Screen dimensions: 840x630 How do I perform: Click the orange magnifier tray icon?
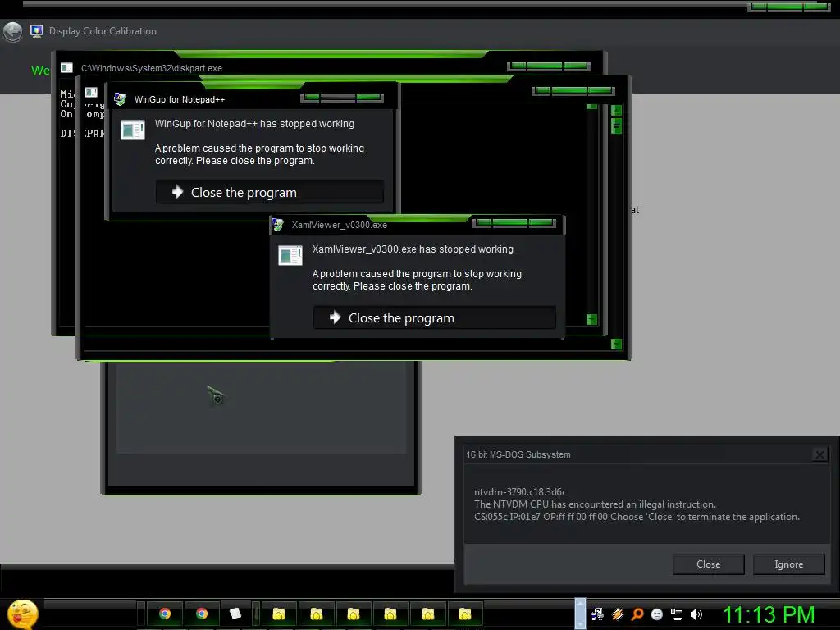point(637,614)
